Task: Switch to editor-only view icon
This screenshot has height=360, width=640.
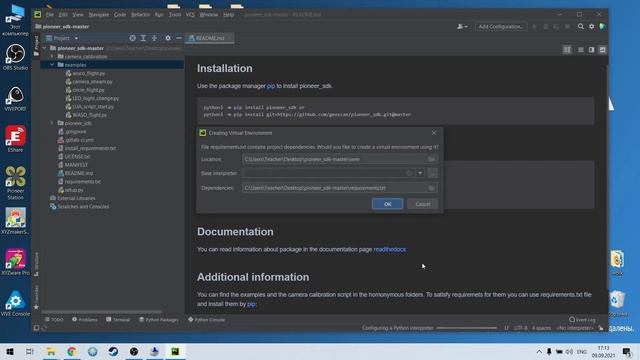Action: (x=580, y=50)
